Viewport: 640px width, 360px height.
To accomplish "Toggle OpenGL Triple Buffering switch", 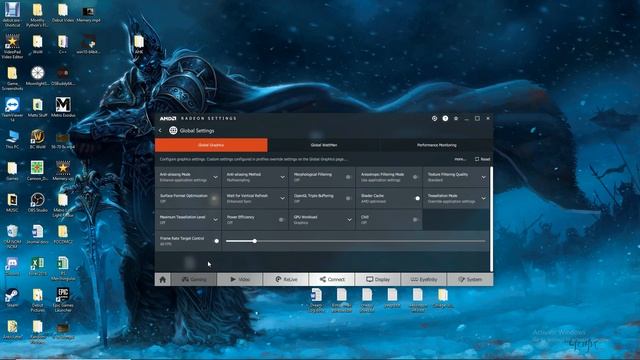I will tap(348, 198).
